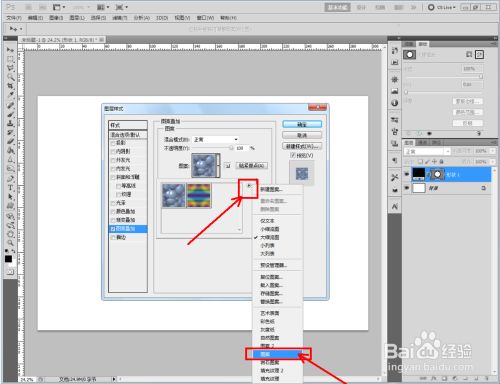The width and height of the screenshot is (500, 384).
Task: Open the 窗口(W) Window menu
Action: pyautogui.click(x=205, y=18)
